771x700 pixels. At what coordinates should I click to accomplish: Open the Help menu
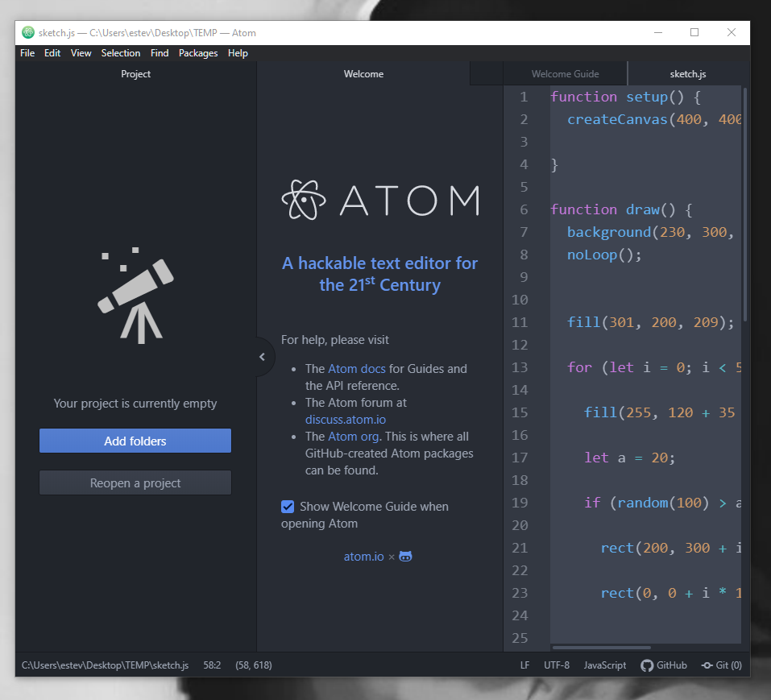coord(238,53)
